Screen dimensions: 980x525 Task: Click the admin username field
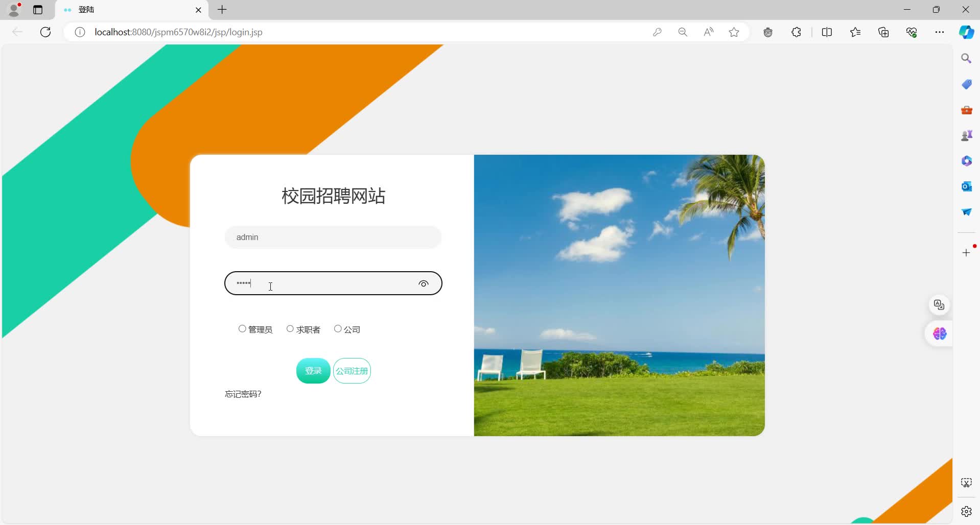click(333, 237)
